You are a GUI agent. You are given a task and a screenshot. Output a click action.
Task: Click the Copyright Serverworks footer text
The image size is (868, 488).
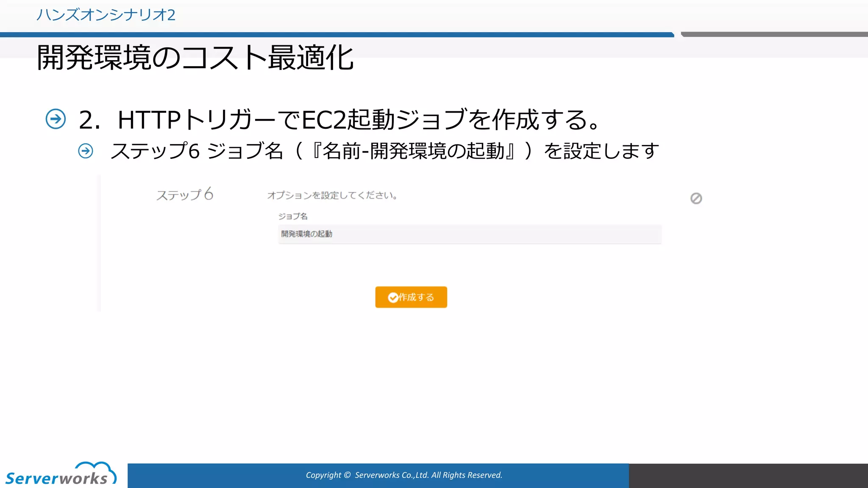404,475
